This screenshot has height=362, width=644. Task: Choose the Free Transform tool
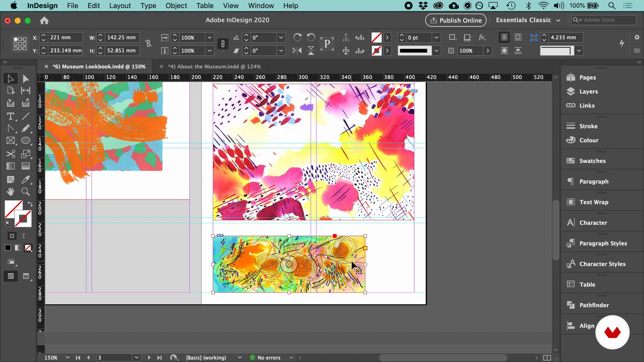pos(25,154)
